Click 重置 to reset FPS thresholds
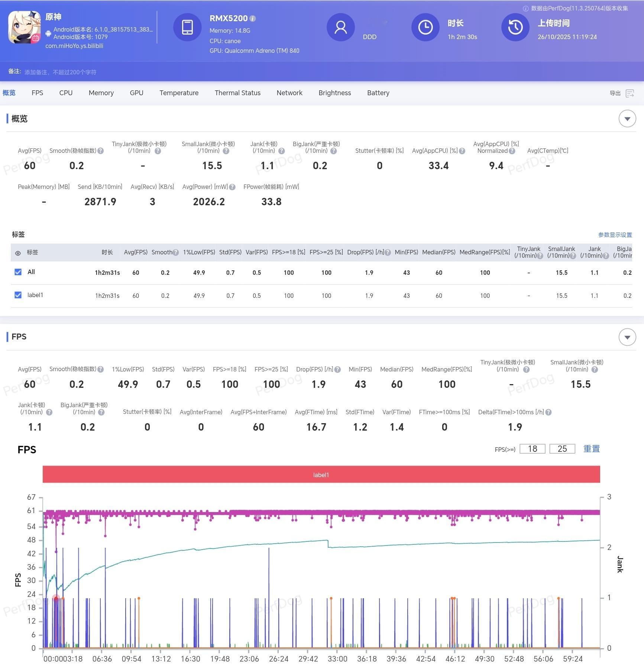This screenshot has width=644, height=666. coord(592,449)
